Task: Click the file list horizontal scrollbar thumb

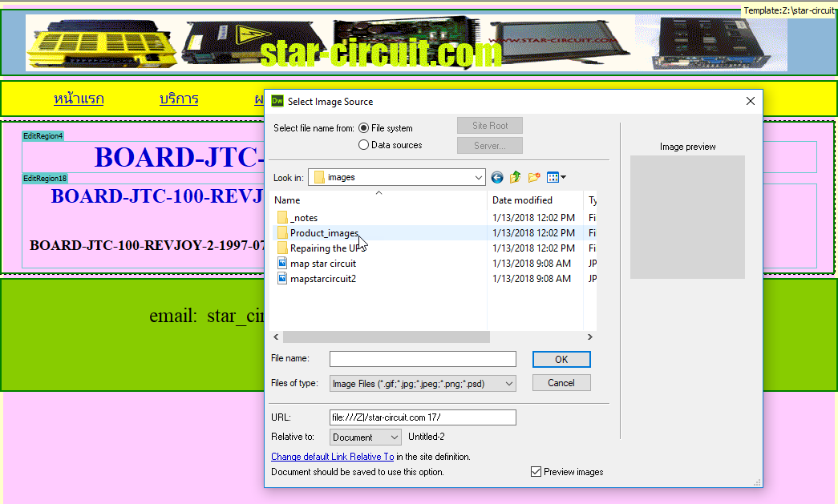Action: coord(387,337)
